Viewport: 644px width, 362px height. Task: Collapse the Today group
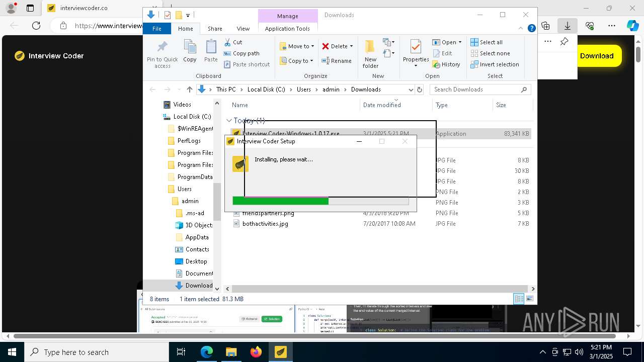(229, 121)
